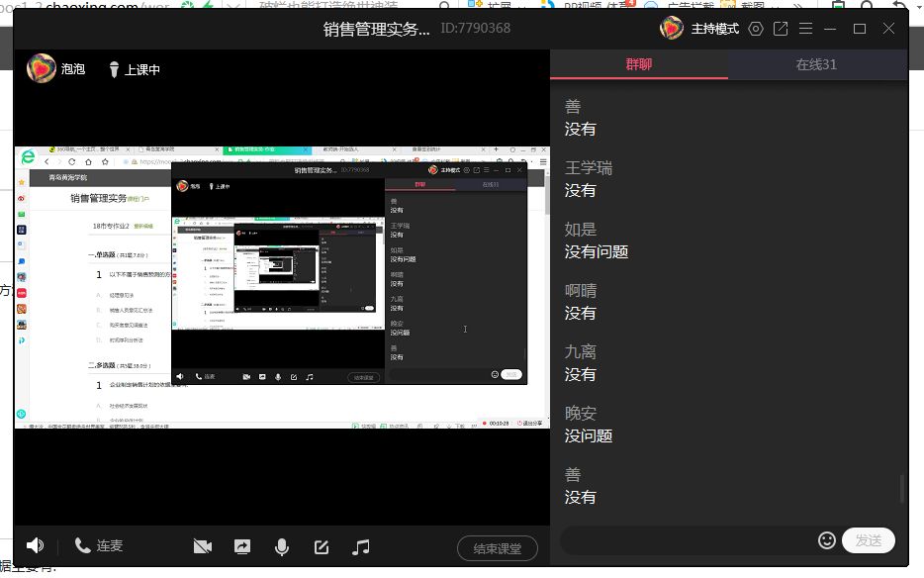The width and height of the screenshot is (924, 578).
Task: Open the hamburger menu in title bar
Action: [x=805, y=29]
